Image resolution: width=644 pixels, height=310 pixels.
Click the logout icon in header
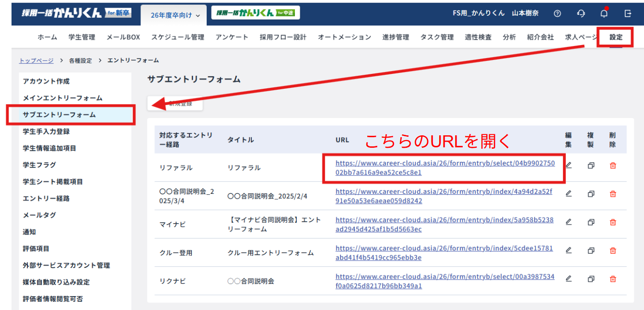pyautogui.click(x=628, y=13)
